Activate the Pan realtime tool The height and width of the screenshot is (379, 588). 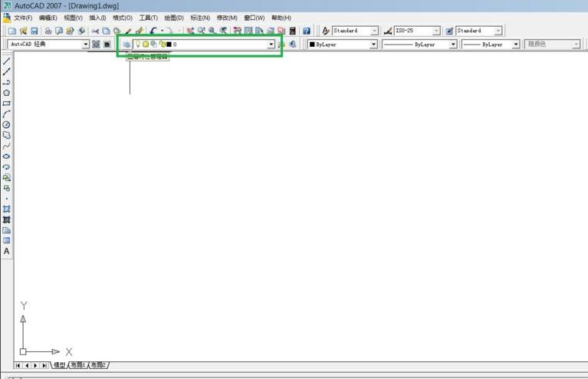click(190, 31)
